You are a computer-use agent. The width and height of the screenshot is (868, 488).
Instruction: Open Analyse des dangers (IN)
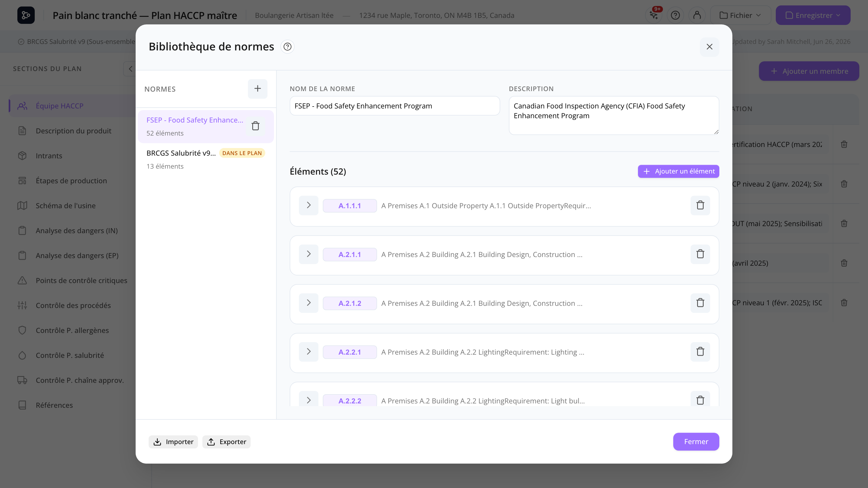pyautogui.click(x=72, y=230)
